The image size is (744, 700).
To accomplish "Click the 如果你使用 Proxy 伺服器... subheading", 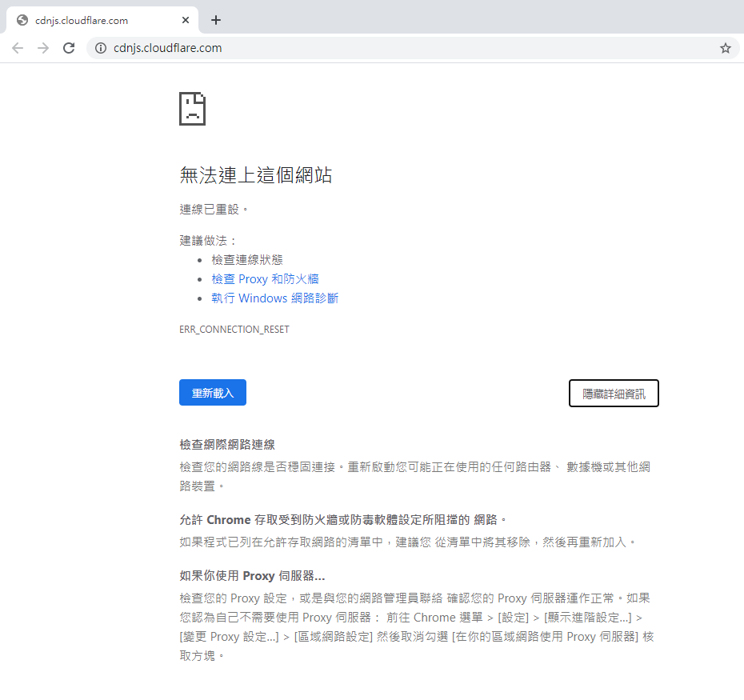I will click(x=252, y=576).
